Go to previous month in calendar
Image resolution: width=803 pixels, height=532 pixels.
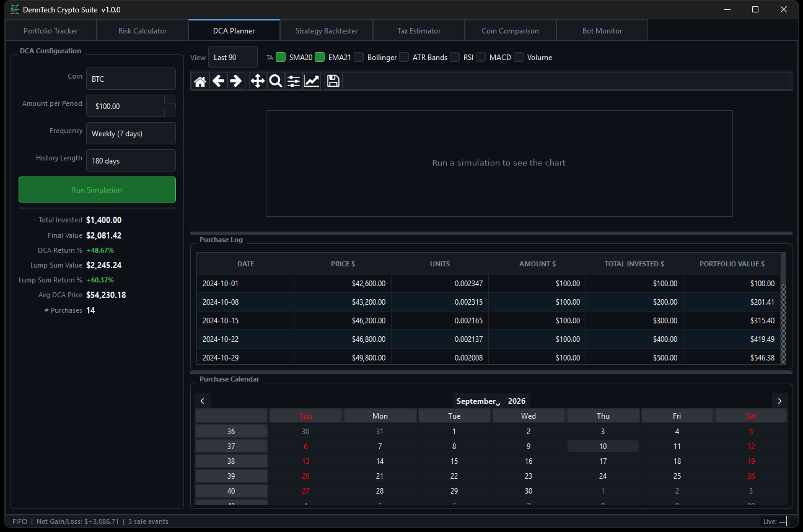coord(203,401)
